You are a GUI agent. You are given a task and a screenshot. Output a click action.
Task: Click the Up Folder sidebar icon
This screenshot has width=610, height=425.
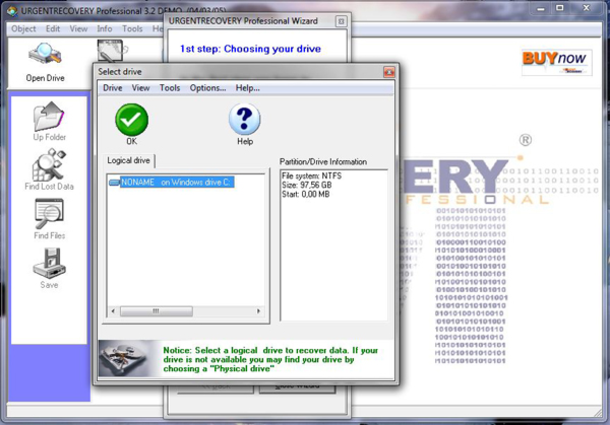(x=49, y=116)
